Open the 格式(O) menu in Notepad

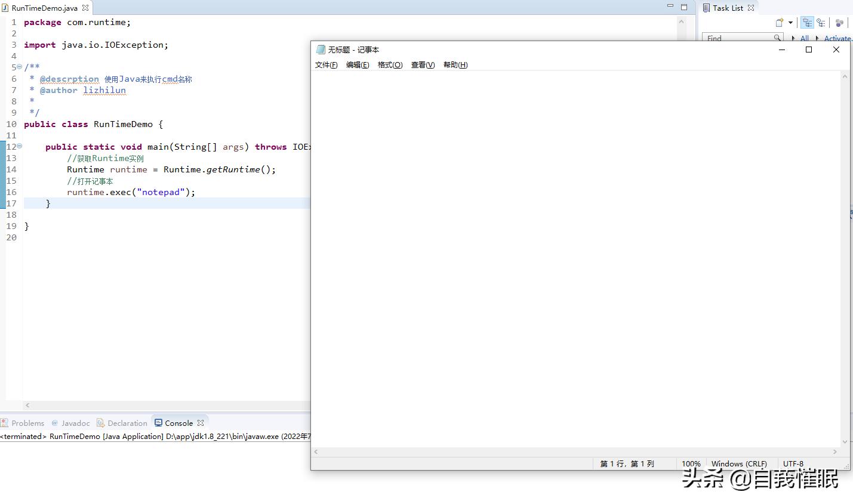(x=390, y=64)
